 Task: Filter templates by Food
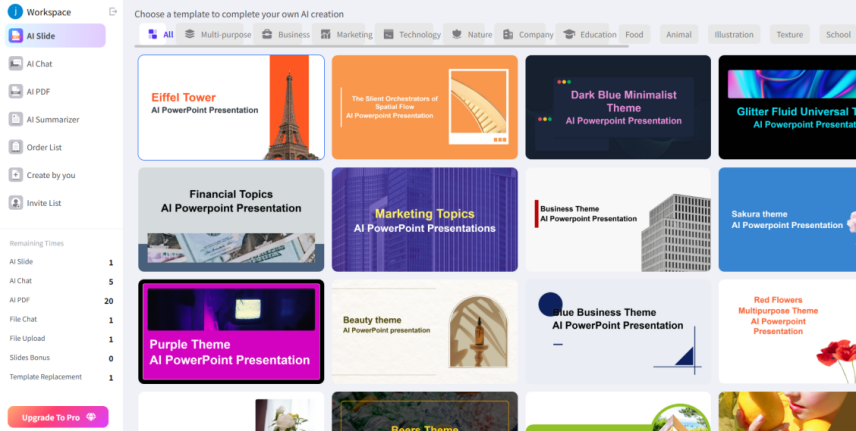click(x=634, y=34)
